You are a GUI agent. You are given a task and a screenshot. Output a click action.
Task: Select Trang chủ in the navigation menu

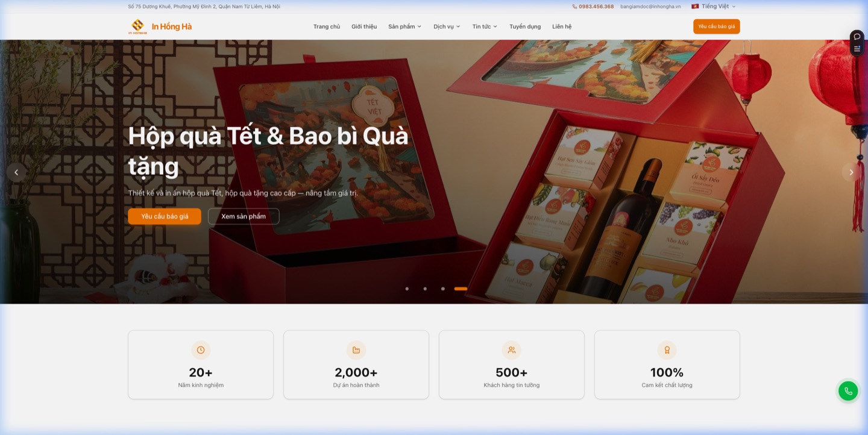pos(327,27)
